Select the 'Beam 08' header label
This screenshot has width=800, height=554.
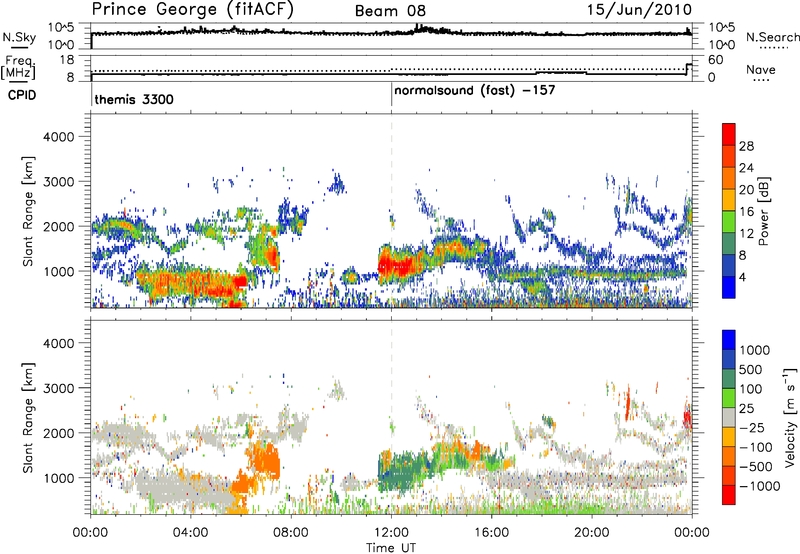[390, 11]
